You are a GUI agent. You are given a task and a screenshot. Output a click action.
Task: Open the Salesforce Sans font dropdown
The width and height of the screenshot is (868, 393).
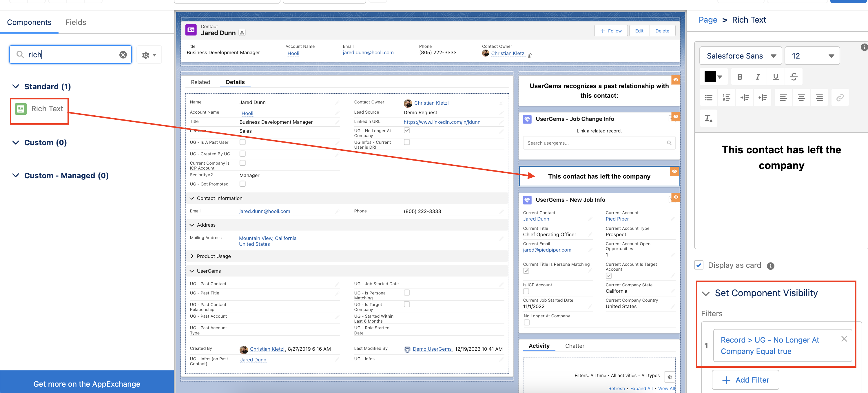click(x=740, y=56)
